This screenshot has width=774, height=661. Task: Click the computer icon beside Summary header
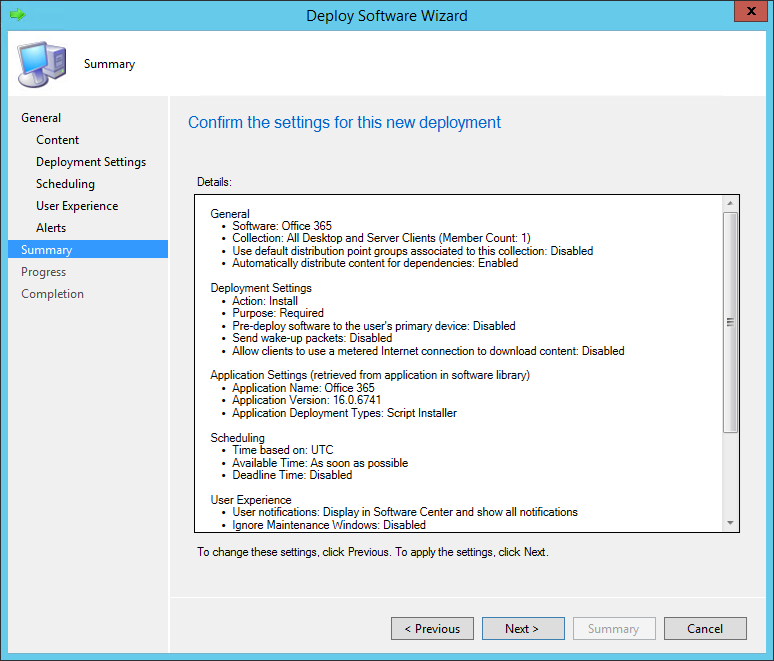click(x=41, y=64)
